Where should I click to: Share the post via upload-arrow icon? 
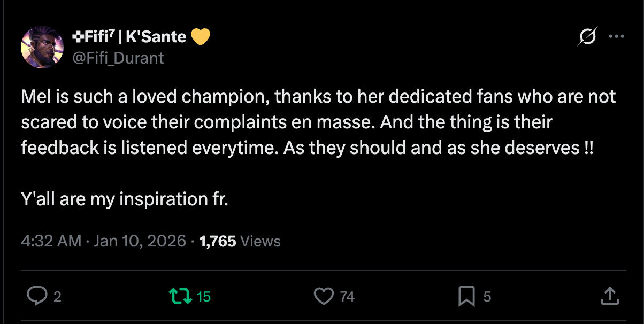click(x=610, y=296)
